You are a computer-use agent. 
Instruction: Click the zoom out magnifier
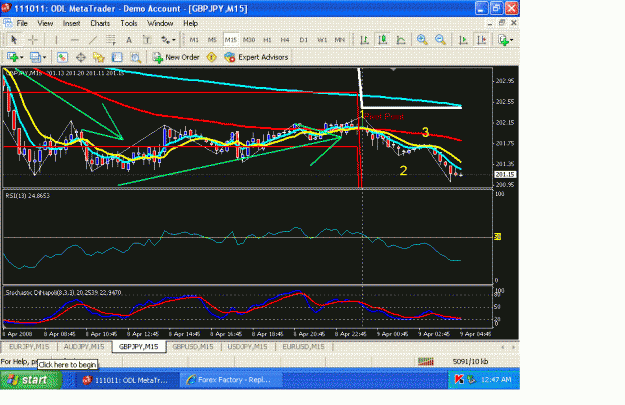440,39
